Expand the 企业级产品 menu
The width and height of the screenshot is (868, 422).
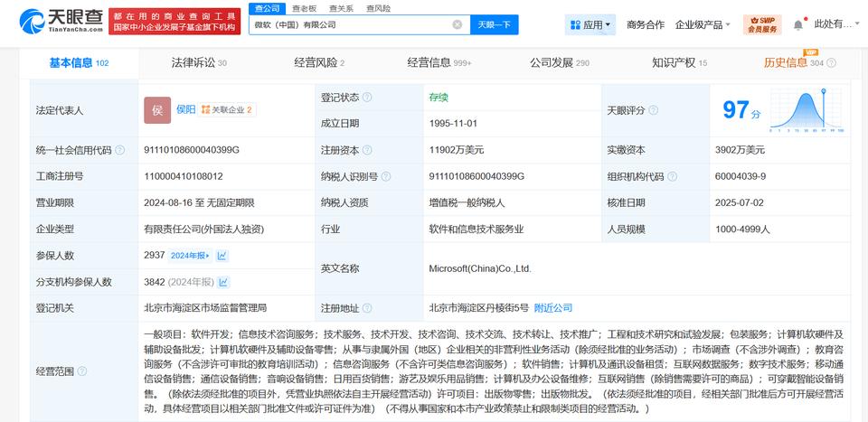(703, 25)
